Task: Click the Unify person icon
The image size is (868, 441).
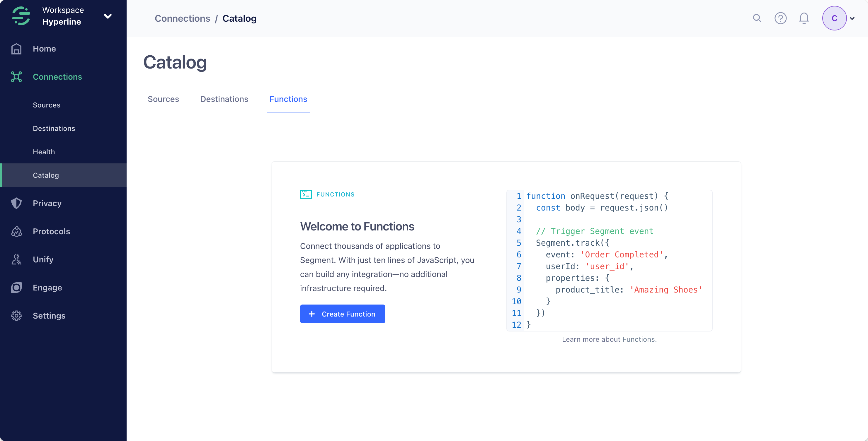Action: pyautogui.click(x=16, y=259)
